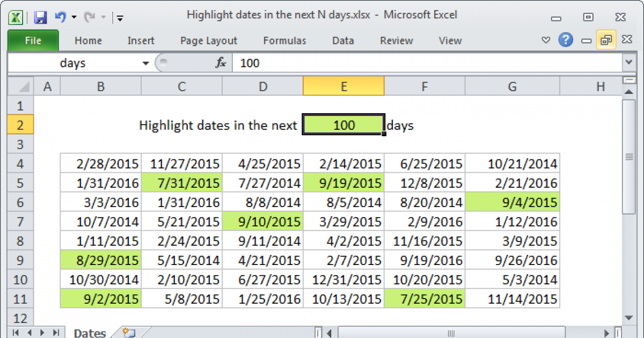The height and width of the screenshot is (338, 644).
Task: Open Insert Function using the fx icon
Action: [220, 63]
